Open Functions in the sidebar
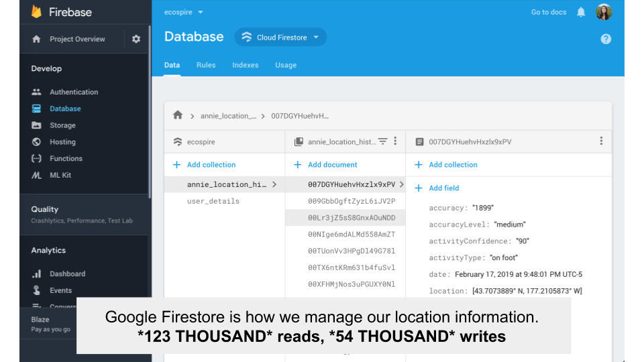The image size is (644, 362). click(x=66, y=158)
